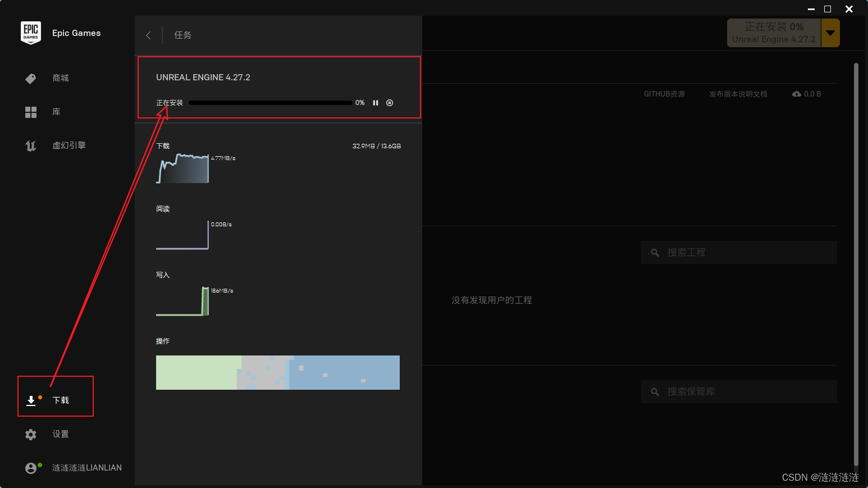The height and width of the screenshot is (488, 868).
Task: Click the search icon in 搜索保管库
Action: (655, 392)
